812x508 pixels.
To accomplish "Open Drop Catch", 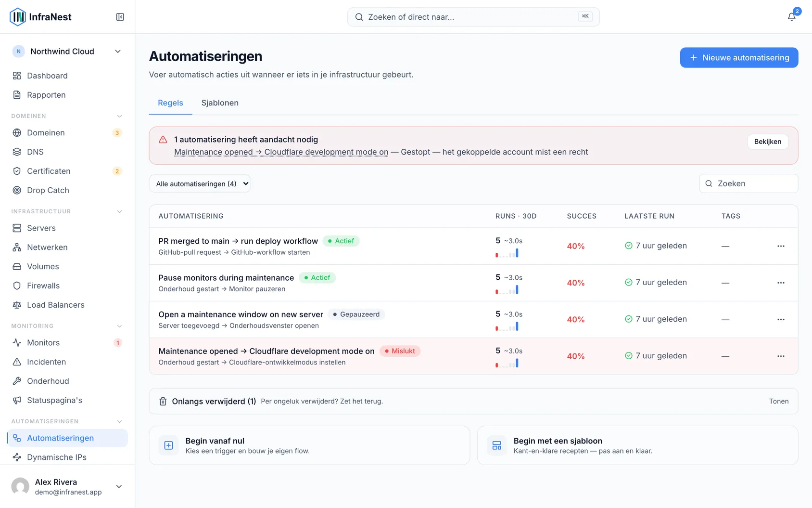I will (x=67, y=190).
